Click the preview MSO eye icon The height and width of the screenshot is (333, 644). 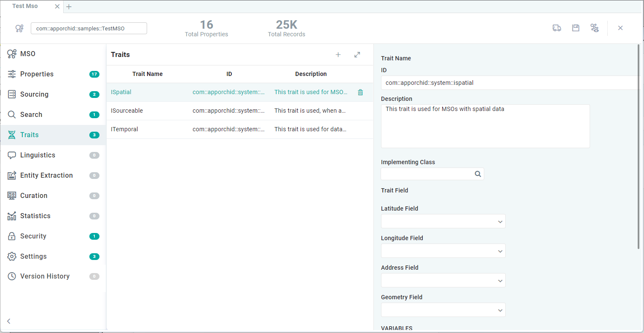click(x=595, y=28)
